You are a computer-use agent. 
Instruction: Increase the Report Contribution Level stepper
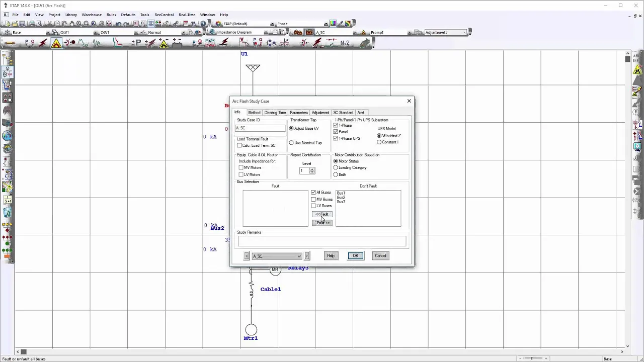pos(312,169)
